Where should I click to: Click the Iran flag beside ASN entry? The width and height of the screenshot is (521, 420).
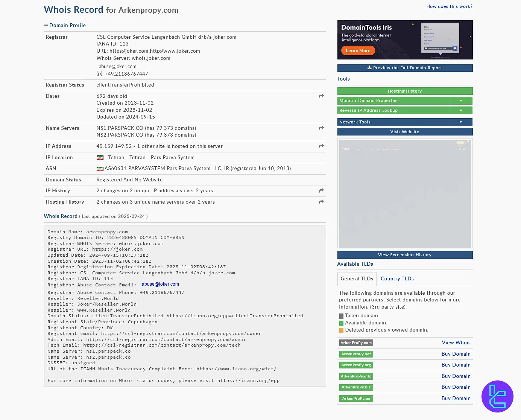coord(100,169)
